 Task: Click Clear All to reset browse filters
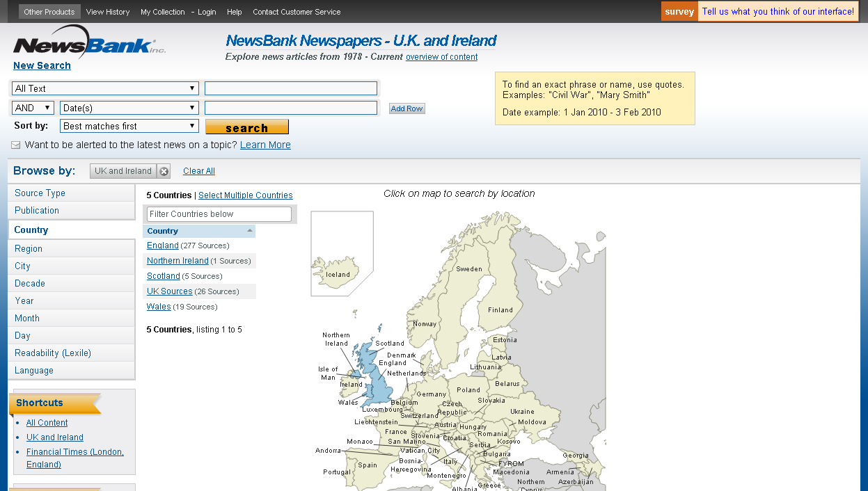pyautogui.click(x=198, y=170)
